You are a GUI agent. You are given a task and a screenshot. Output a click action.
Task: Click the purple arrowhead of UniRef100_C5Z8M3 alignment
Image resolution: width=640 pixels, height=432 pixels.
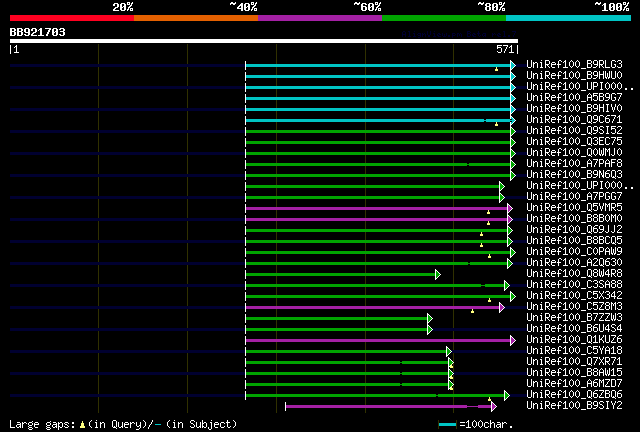click(x=502, y=308)
